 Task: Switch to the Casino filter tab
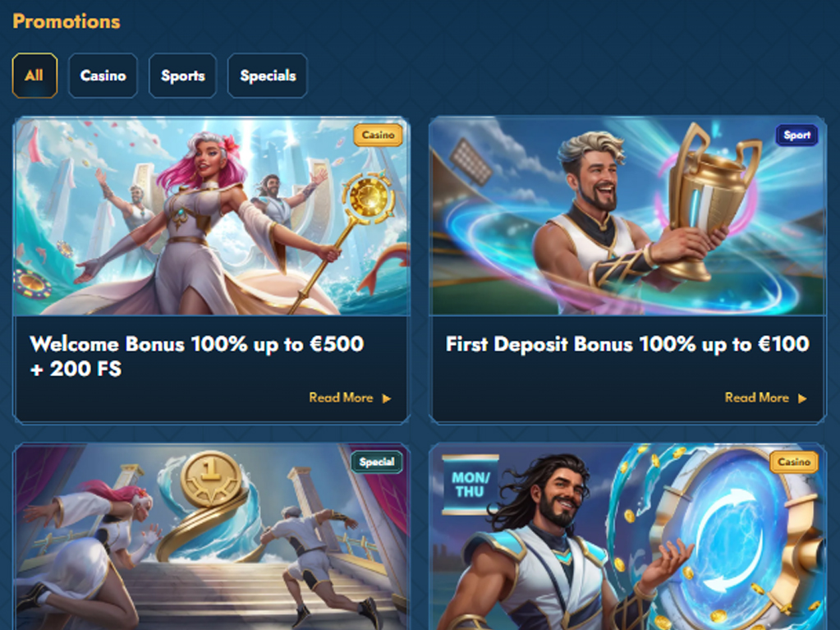coord(103,76)
